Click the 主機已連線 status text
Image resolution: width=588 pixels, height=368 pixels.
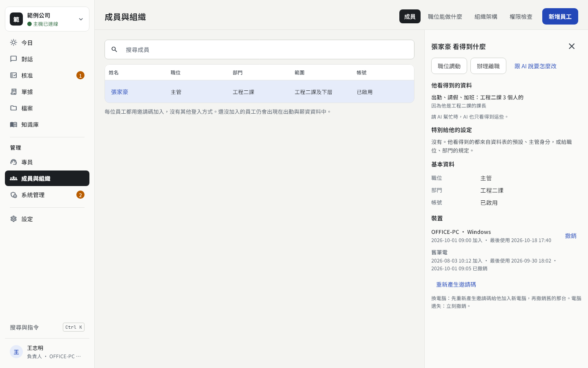click(x=46, y=24)
